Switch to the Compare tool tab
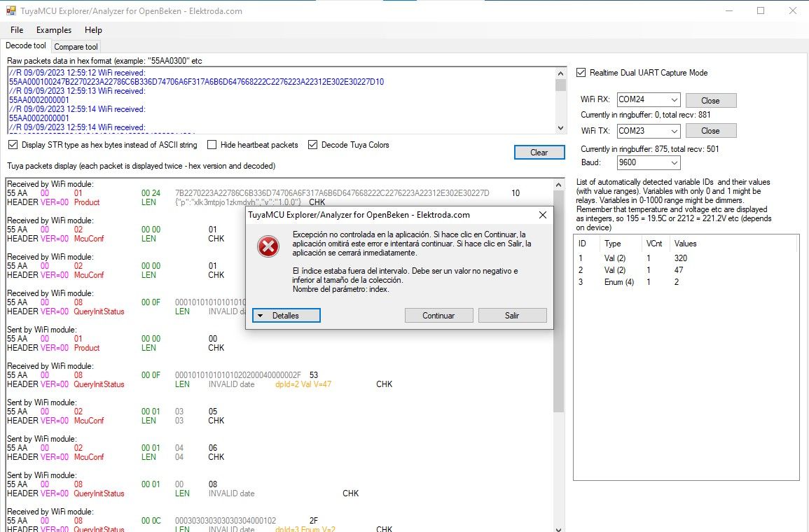Viewport: 809px width, 532px height. [76, 46]
